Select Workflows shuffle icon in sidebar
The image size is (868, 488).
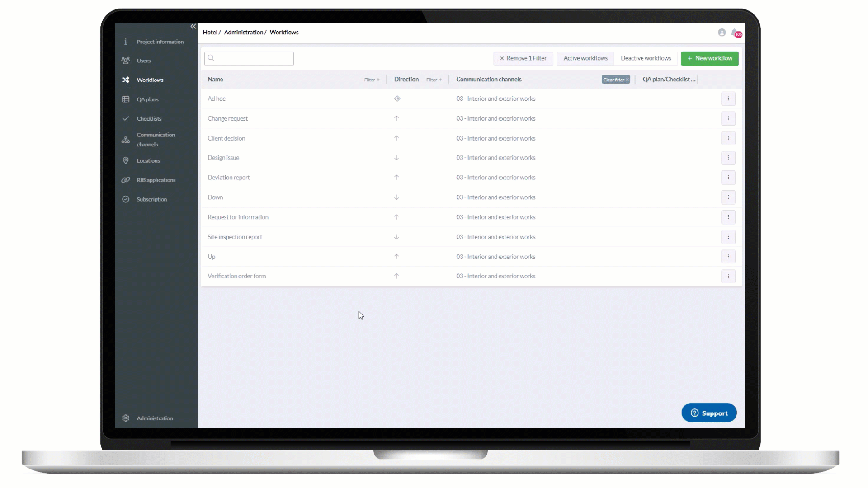(x=126, y=80)
